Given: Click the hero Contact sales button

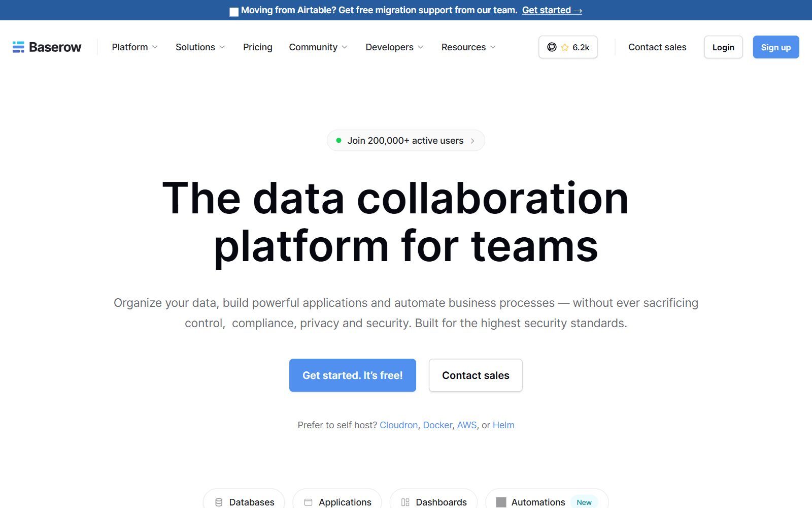Looking at the screenshot, I should pos(476,375).
